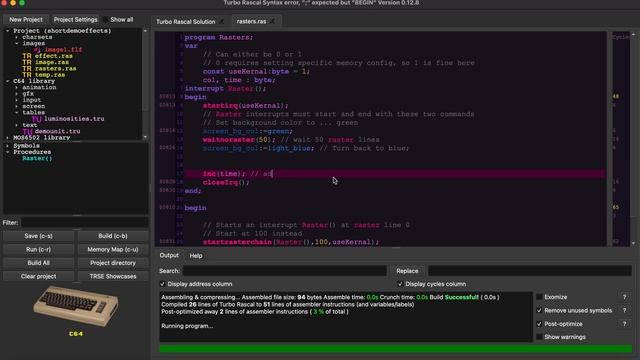Open the image1.flf file icon
640x360 pixels.
click(x=38, y=50)
